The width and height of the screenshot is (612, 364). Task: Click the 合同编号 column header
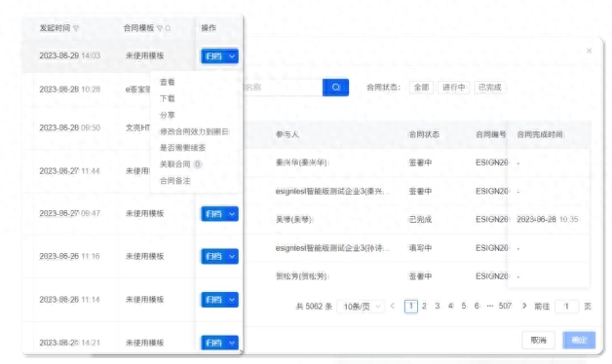tap(491, 134)
